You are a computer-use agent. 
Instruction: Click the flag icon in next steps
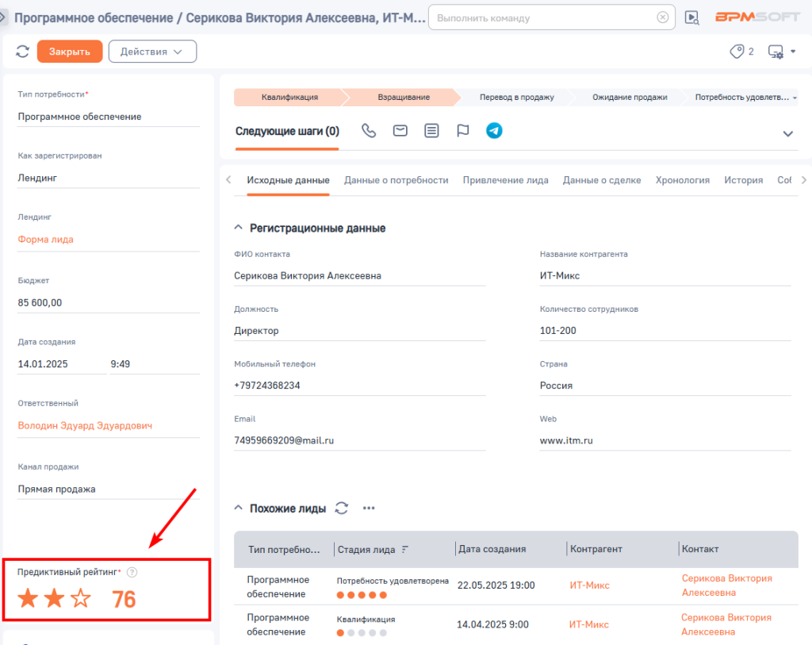pyautogui.click(x=463, y=131)
